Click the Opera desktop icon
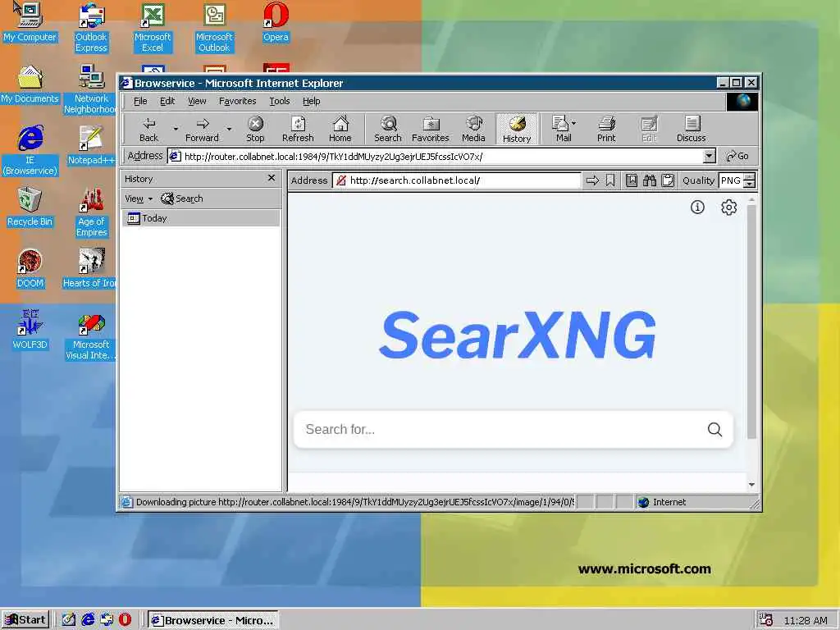Screen dimensions: 840x630 pyautogui.click(x=276, y=22)
